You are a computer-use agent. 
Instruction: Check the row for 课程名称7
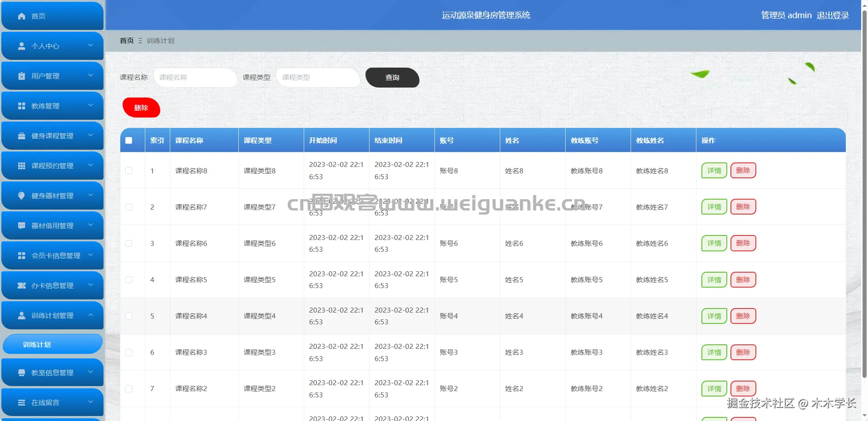[x=129, y=207]
